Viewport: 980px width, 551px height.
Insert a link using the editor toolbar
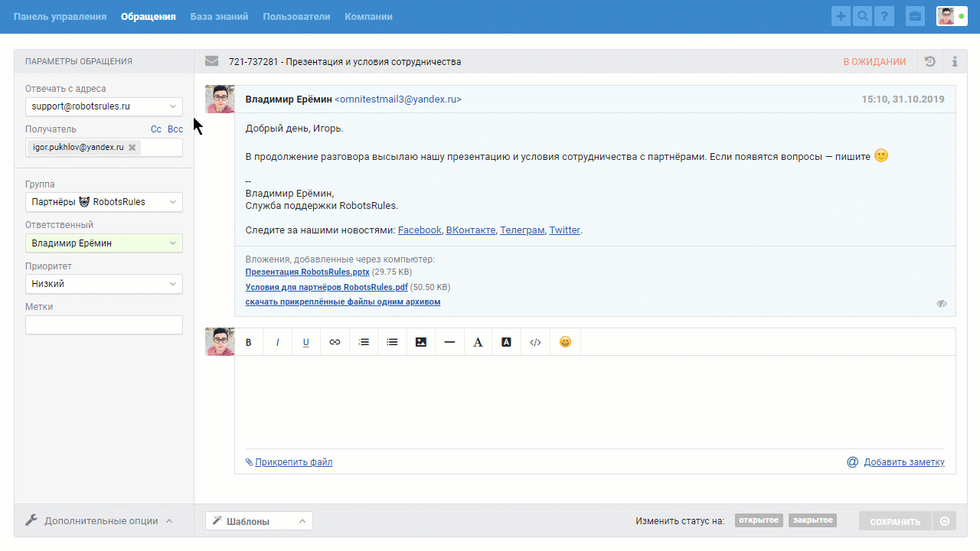tap(335, 342)
